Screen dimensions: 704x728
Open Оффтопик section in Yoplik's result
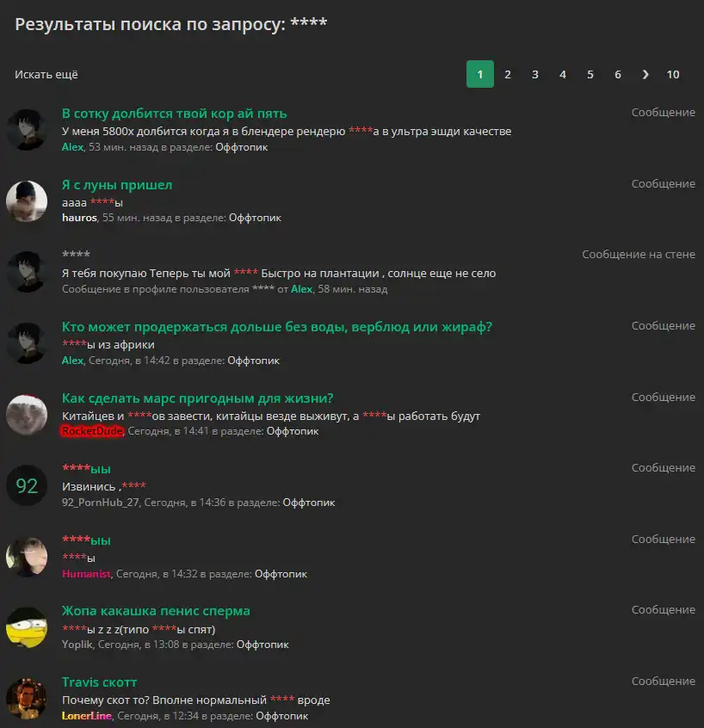pyautogui.click(x=262, y=645)
